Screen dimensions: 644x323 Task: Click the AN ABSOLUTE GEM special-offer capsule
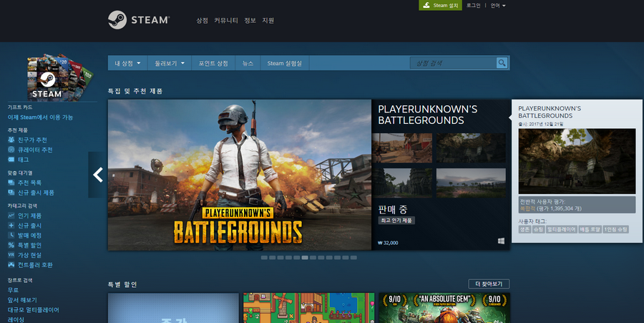click(x=444, y=308)
